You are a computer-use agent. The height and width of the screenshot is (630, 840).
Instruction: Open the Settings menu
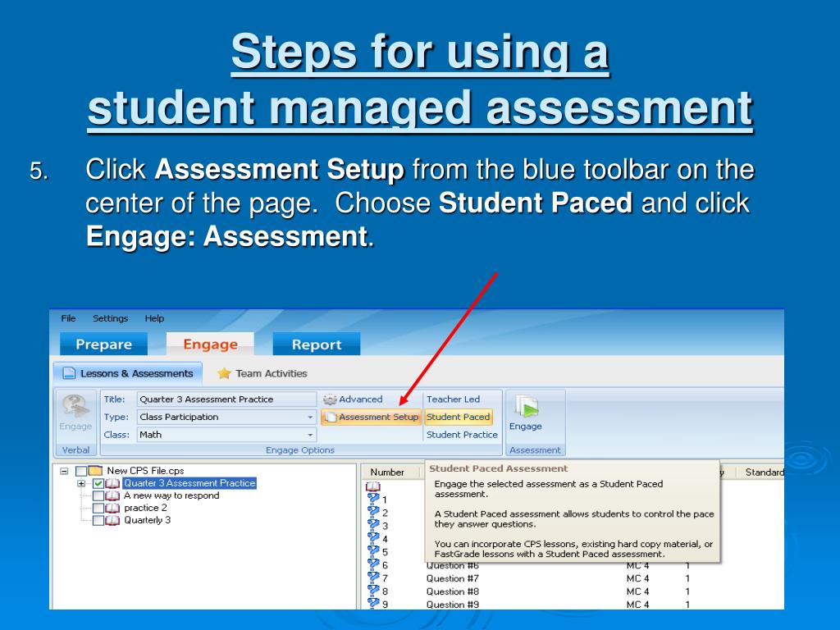point(111,318)
